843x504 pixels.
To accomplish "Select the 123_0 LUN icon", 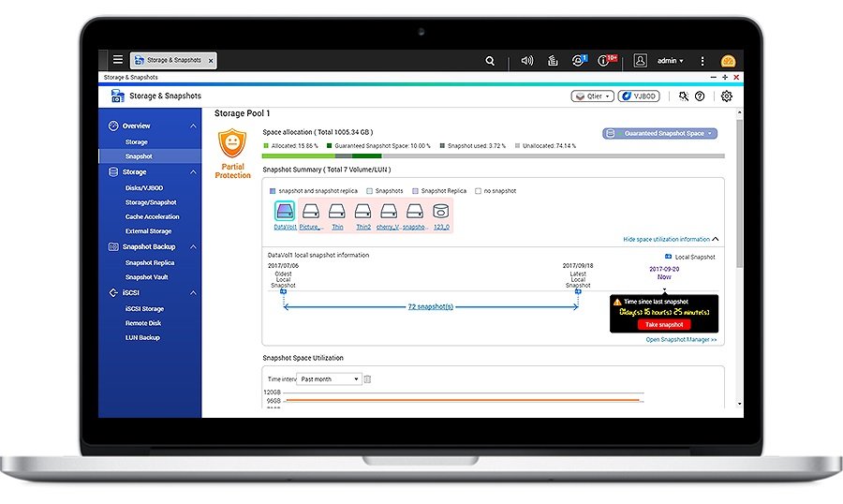I will pos(440,212).
